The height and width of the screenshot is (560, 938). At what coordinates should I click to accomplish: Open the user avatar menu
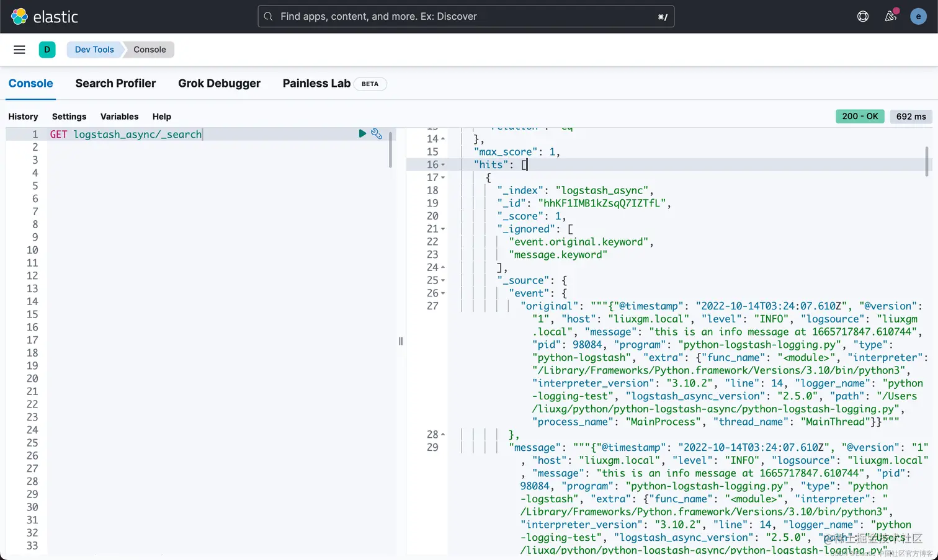918,17
